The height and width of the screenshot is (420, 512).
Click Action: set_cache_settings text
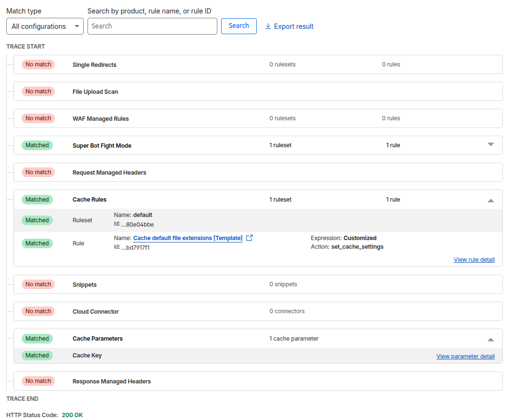click(347, 247)
